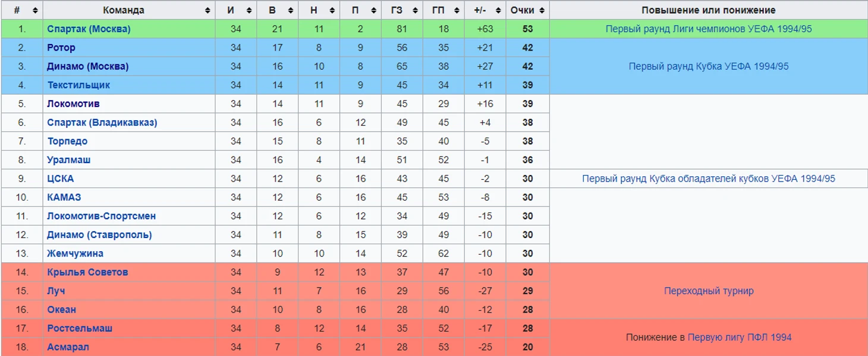Open the Крылья Советов team link
Viewport: 868px width, 356px height.
tap(87, 272)
